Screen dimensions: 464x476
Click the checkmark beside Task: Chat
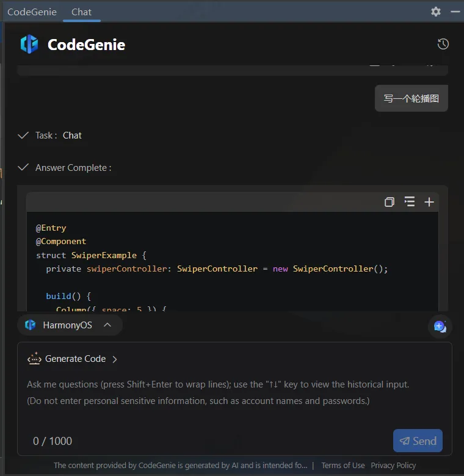click(23, 135)
